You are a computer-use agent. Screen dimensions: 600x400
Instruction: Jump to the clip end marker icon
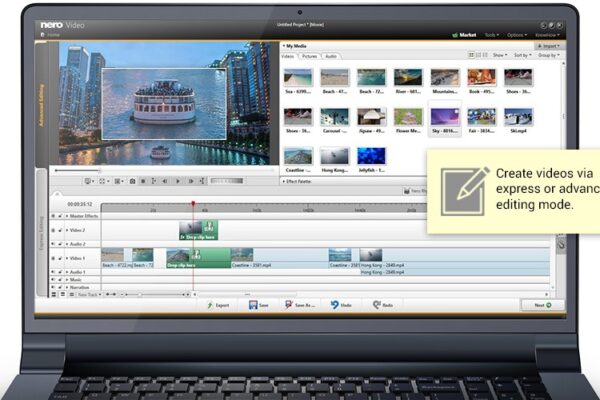coord(202,181)
